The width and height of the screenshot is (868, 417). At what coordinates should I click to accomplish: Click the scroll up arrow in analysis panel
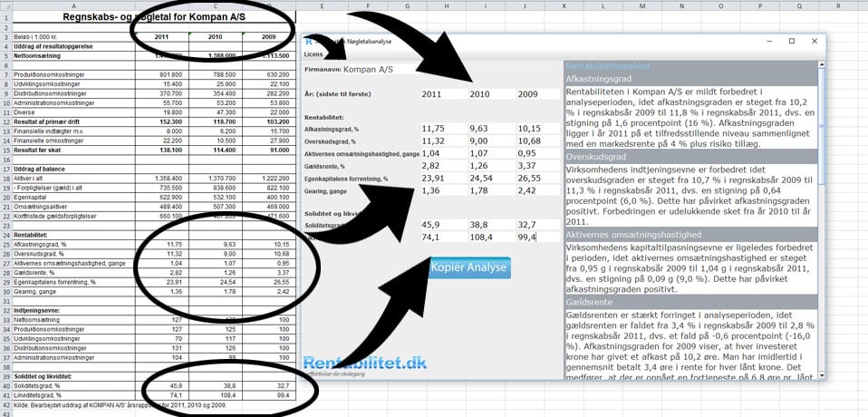(821, 65)
